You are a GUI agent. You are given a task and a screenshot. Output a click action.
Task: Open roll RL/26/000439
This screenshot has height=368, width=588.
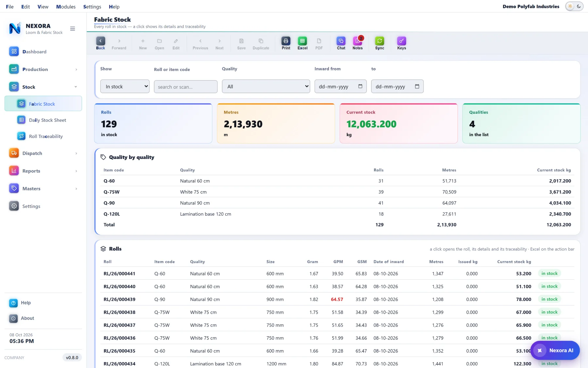click(x=337, y=299)
